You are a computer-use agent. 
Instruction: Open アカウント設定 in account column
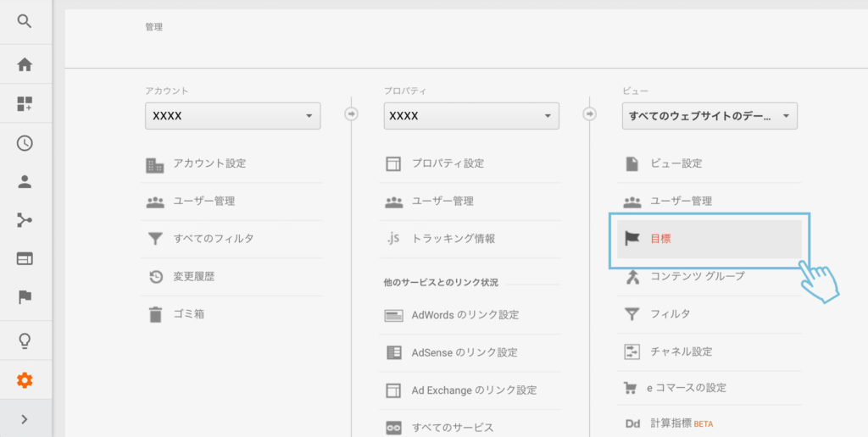click(x=209, y=163)
